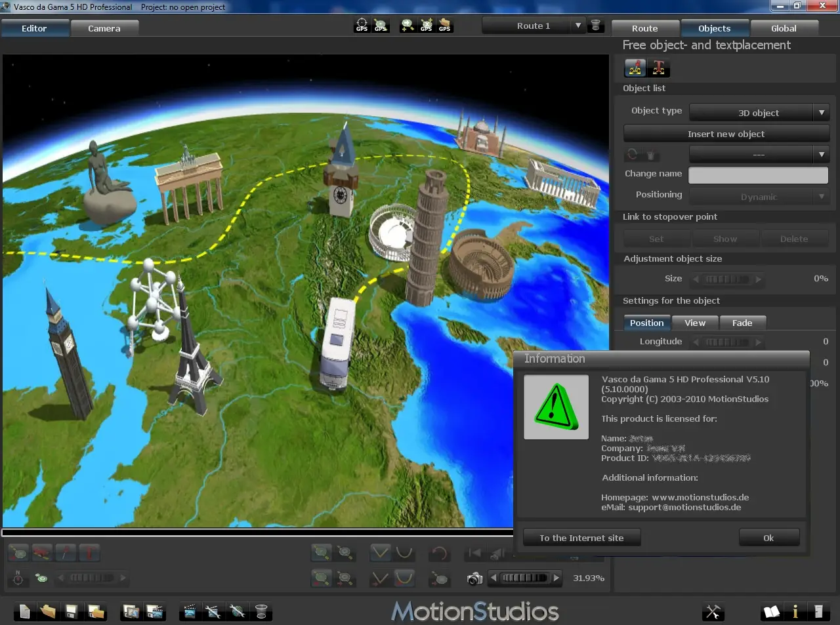Click the red undo arrow icon
The width and height of the screenshot is (840, 625).
point(439,553)
